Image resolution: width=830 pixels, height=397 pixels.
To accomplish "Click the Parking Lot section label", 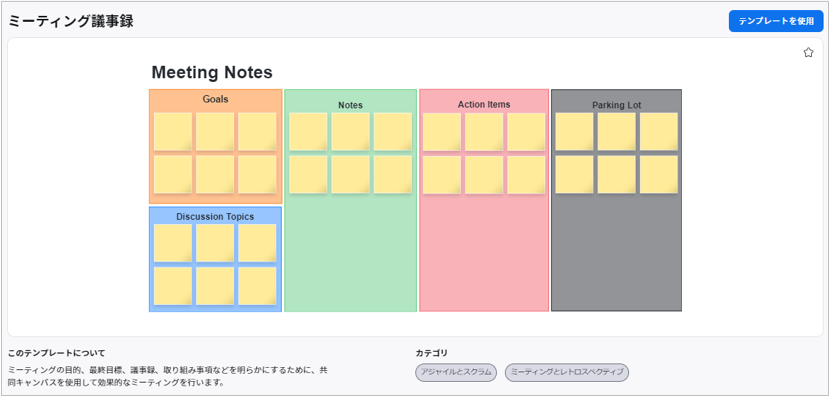I will click(617, 105).
